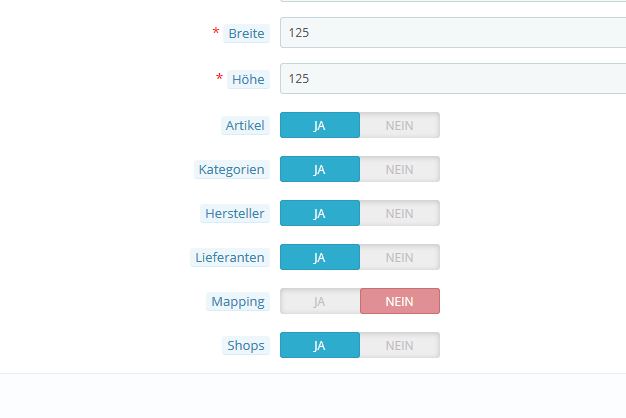Switch Kategorien to NEIN
This screenshot has height=418, width=626.
[399, 169]
